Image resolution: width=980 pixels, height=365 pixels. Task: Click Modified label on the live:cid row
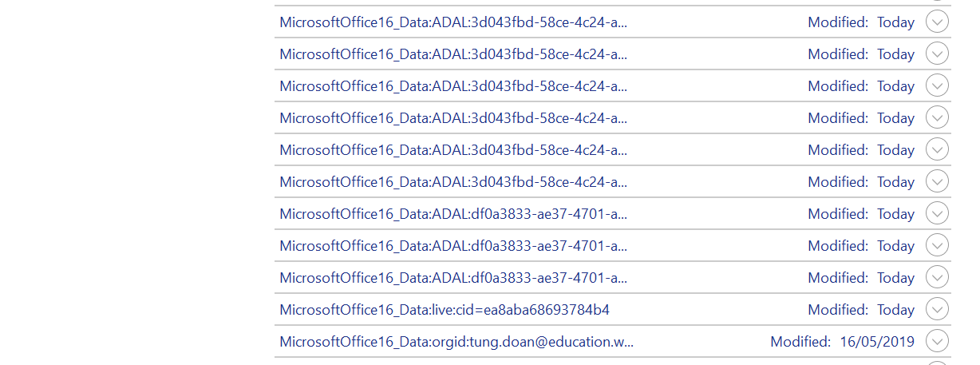[838, 310]
